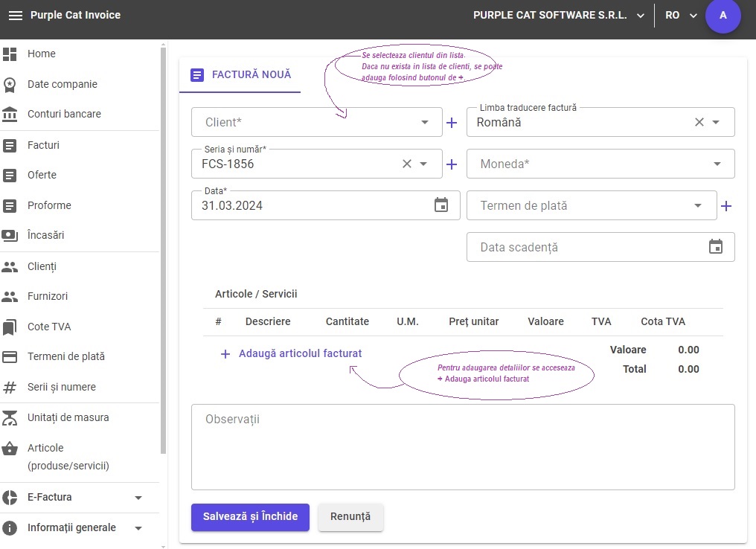Screen dimensions: 756x549
Task: Open the calendar picker for Data scadență
Action: 716,246
